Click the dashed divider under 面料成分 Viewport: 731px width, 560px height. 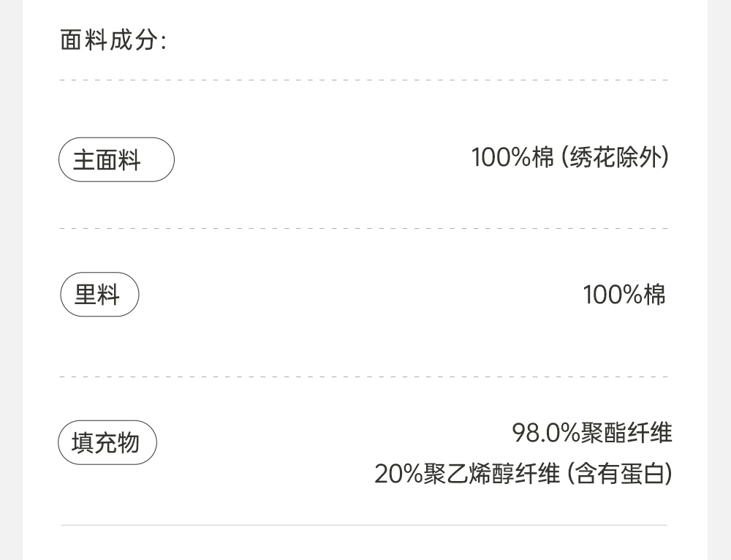(364, 80)
